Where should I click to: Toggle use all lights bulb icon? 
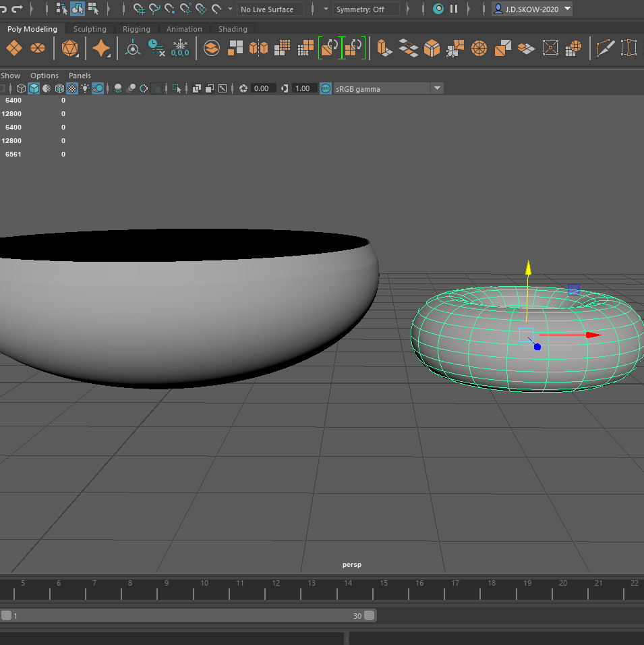tap(85, 88)
